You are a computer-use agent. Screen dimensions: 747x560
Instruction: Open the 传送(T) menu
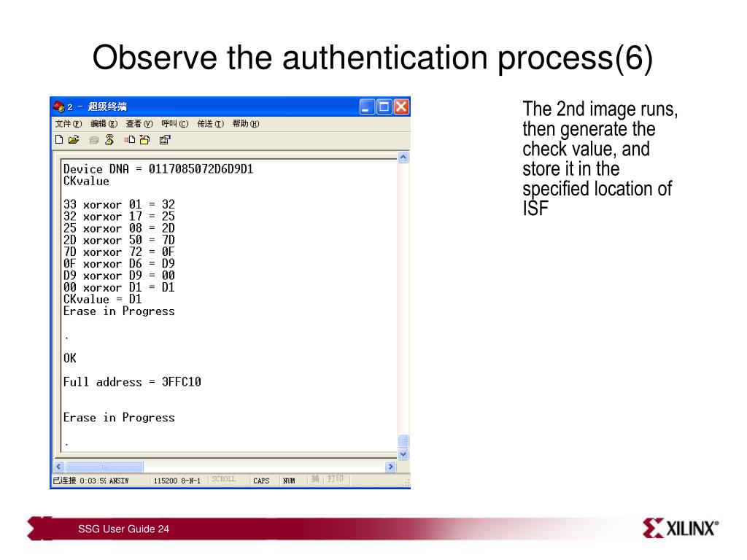pyautogui.click(x=210, y=124)
